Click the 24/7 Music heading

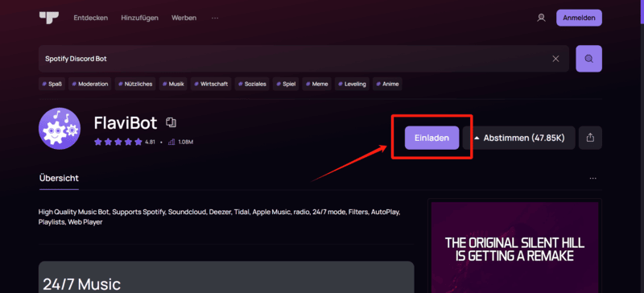tap(82, 284)
